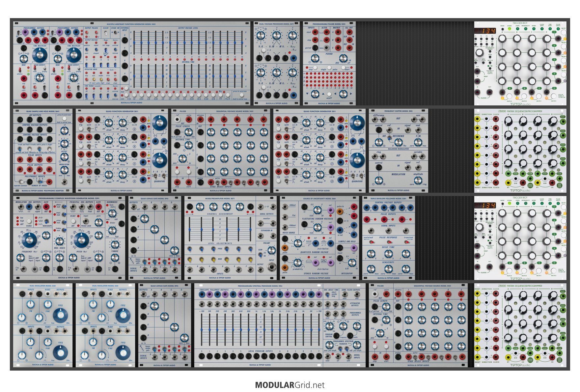Click top yellow Reset jack on upper Z8000
This screenshot has height=392, width=580.
[x=477, y=119]
